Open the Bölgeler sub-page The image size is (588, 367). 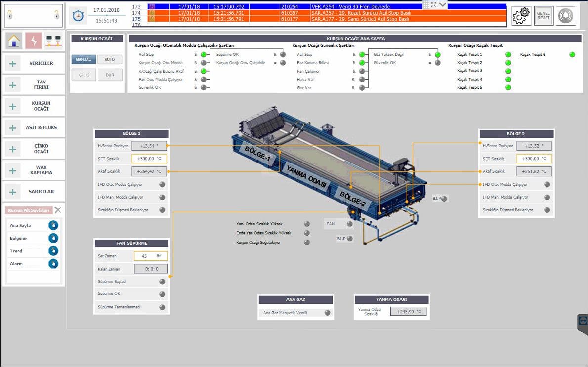pyautogui.click(x=53, y=238)
